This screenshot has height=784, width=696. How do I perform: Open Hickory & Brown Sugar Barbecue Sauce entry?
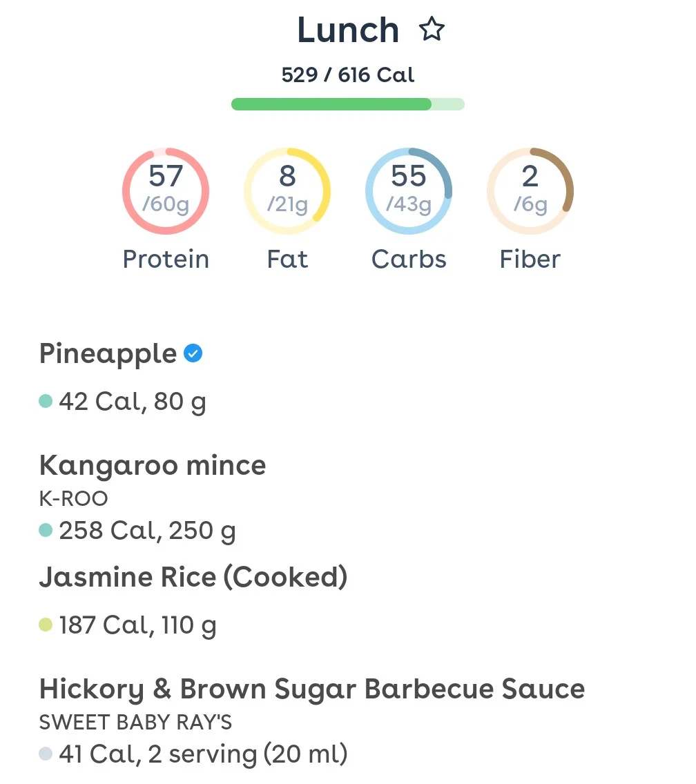click(348, 721)
